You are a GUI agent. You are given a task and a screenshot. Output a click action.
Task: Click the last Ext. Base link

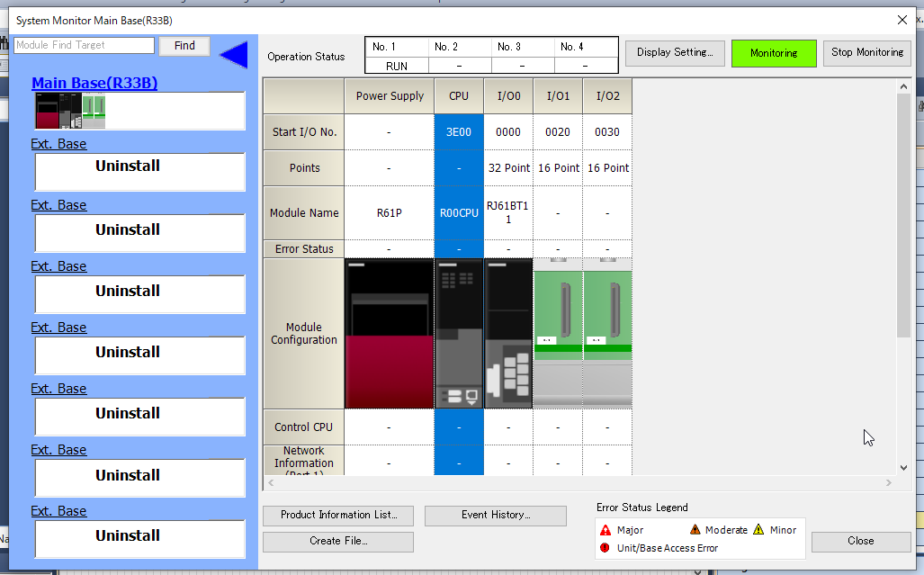pos(58,511)
